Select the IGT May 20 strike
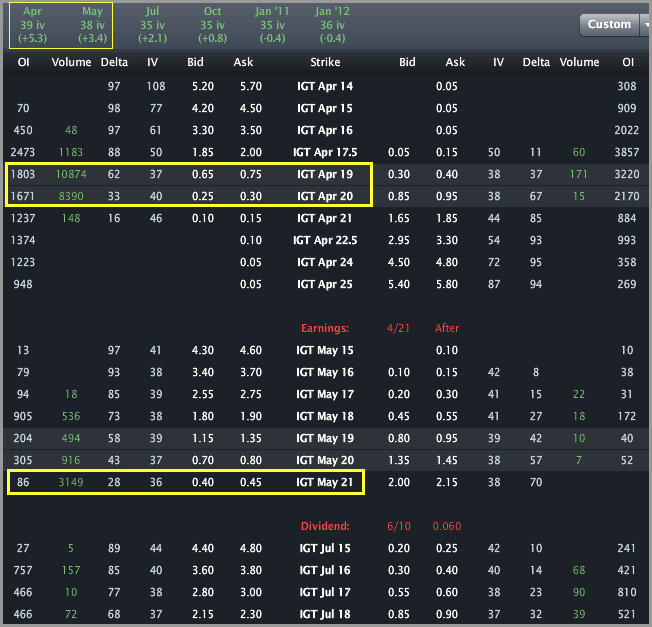652x627 pixels. (325, 460)
